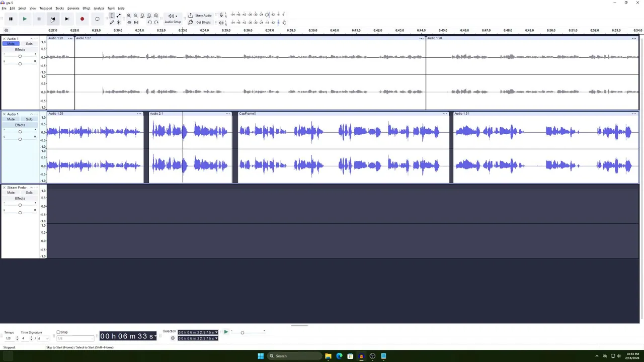Click the Stop transport button

tap(39, 19)
